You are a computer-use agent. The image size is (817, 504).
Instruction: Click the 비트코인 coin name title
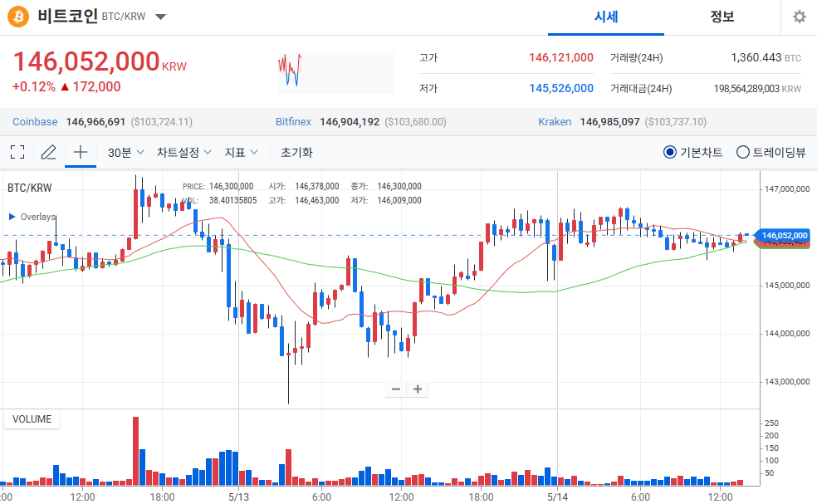coord(68,16)
